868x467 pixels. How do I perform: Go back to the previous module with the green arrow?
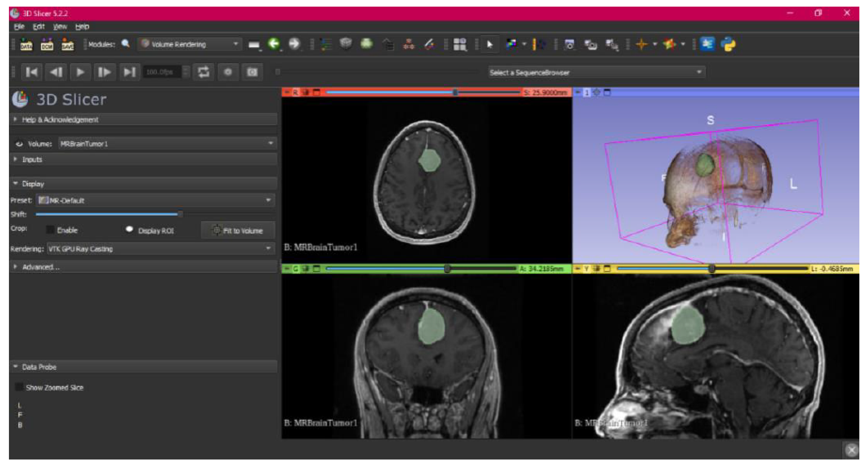[x=274, y=44]
